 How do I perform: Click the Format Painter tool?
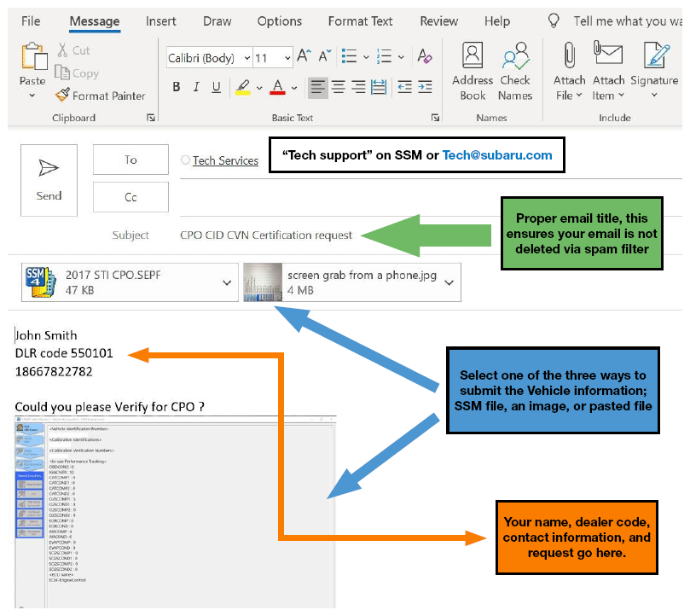(99, 96)
